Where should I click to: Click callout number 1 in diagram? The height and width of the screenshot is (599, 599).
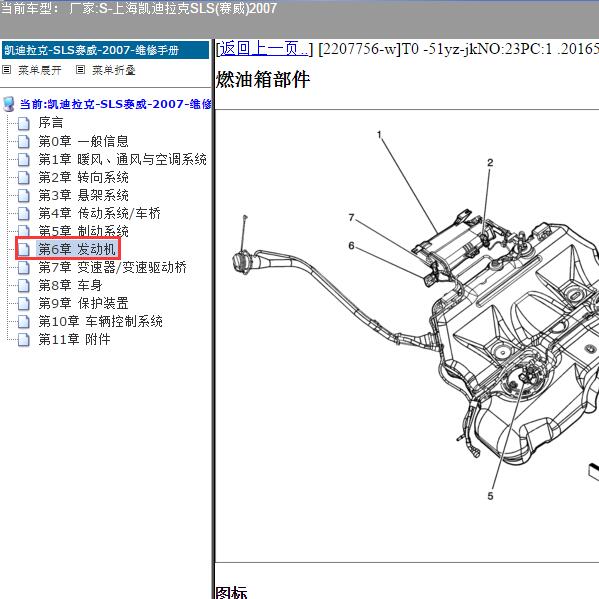[379, 134]
